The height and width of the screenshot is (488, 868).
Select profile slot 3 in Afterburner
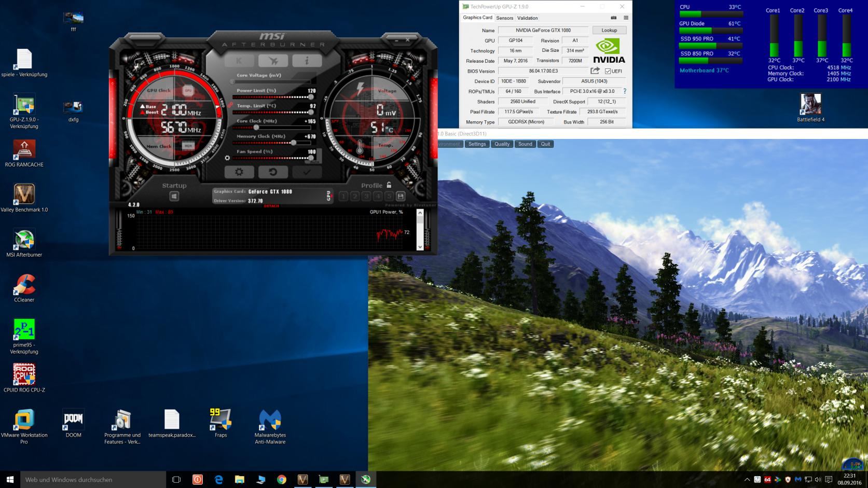click(366, 196)
